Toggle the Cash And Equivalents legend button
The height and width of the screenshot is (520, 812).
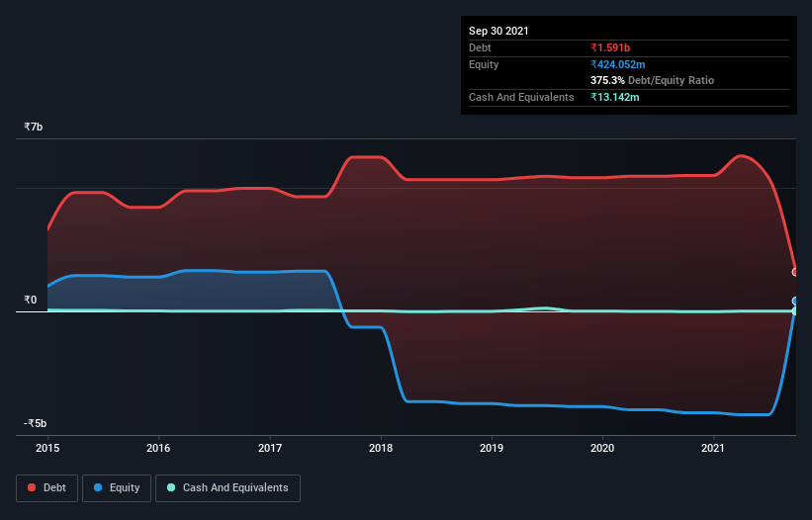tap(227, 488)
